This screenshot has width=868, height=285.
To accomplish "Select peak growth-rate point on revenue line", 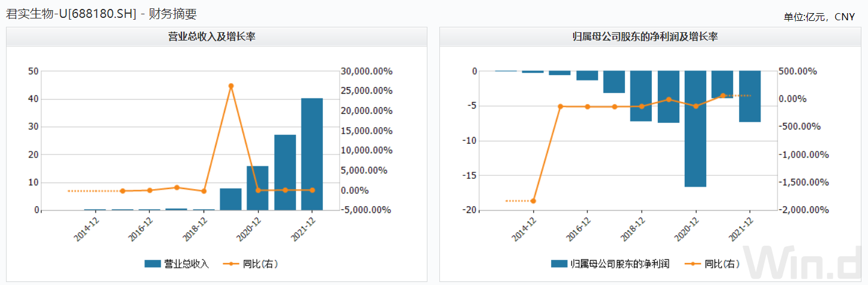I will point(231,86).
